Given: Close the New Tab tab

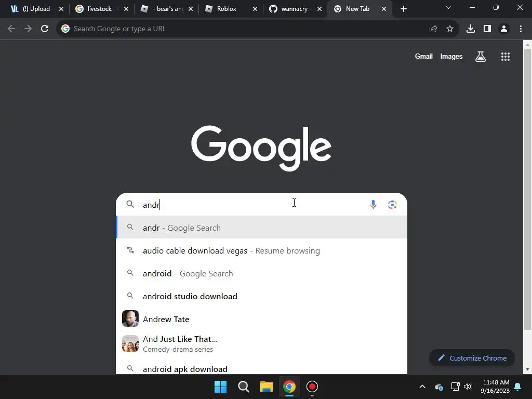Looking at the screenshot, I should (x=384, y=9).
